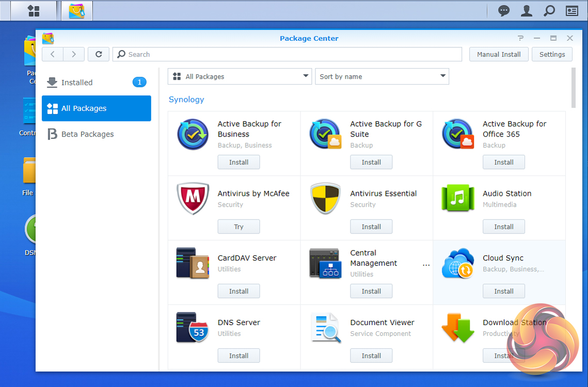Install Antivirus Essential
Screen dimensions: 588x387
(x=371, y=227)
